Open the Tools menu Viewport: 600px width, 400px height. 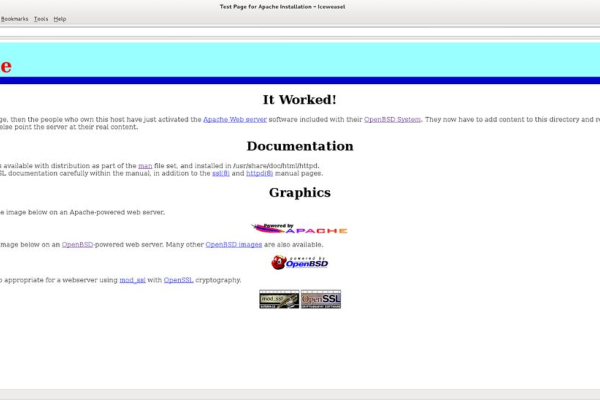[x=40, y=19]
